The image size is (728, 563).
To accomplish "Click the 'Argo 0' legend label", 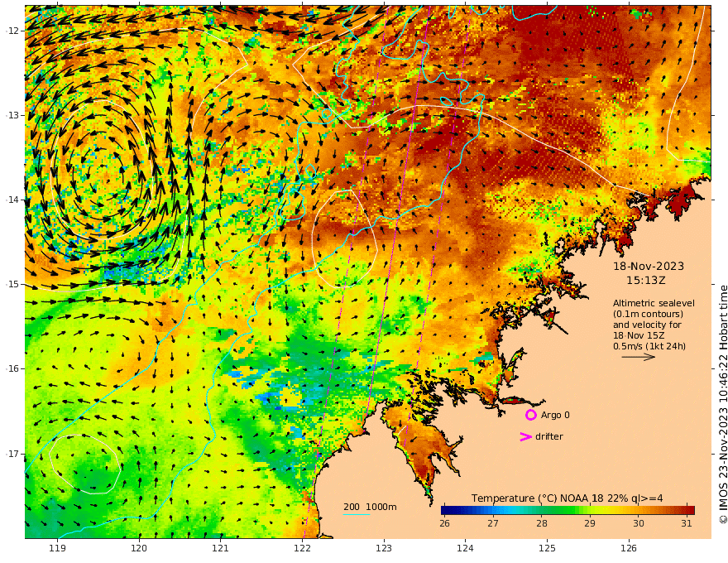I will click(555, 415).
